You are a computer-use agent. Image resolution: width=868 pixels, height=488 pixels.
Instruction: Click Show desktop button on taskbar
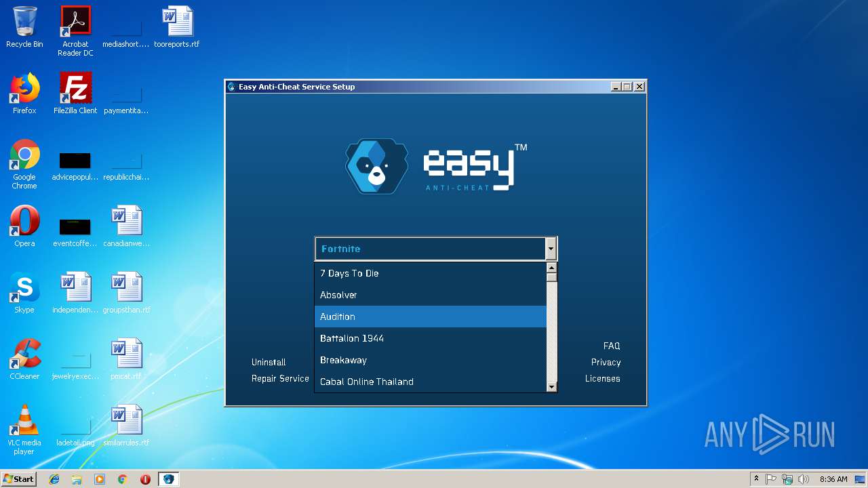pos(861,479)
